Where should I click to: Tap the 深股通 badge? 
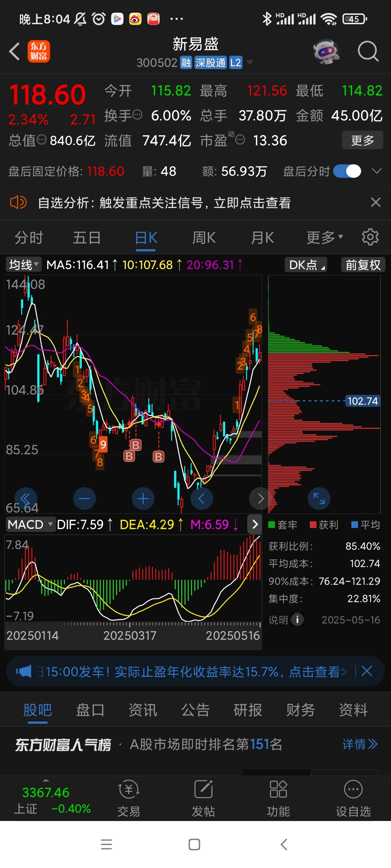click(x=210, y=63)
